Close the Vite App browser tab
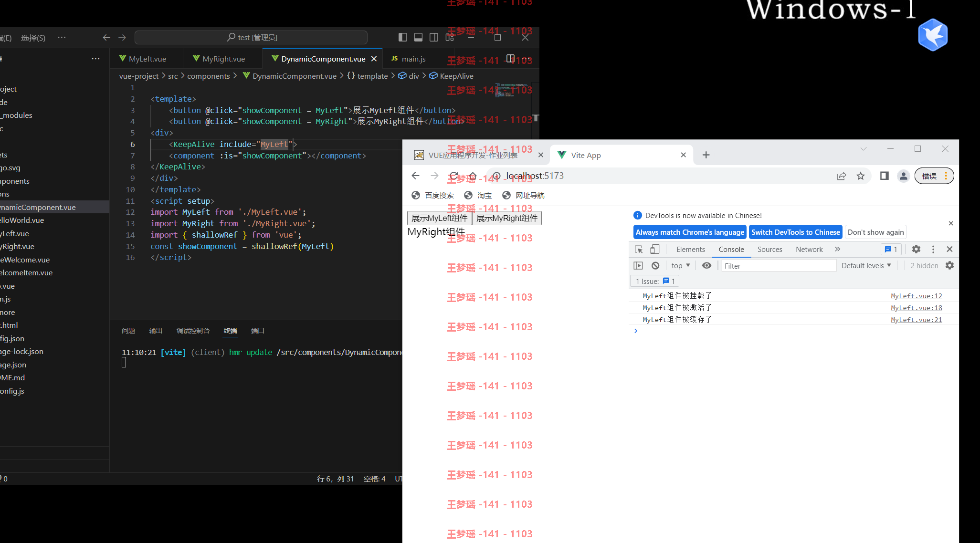Screen dimensions: 980x543 pyautogui.click(x=683, y=155)
